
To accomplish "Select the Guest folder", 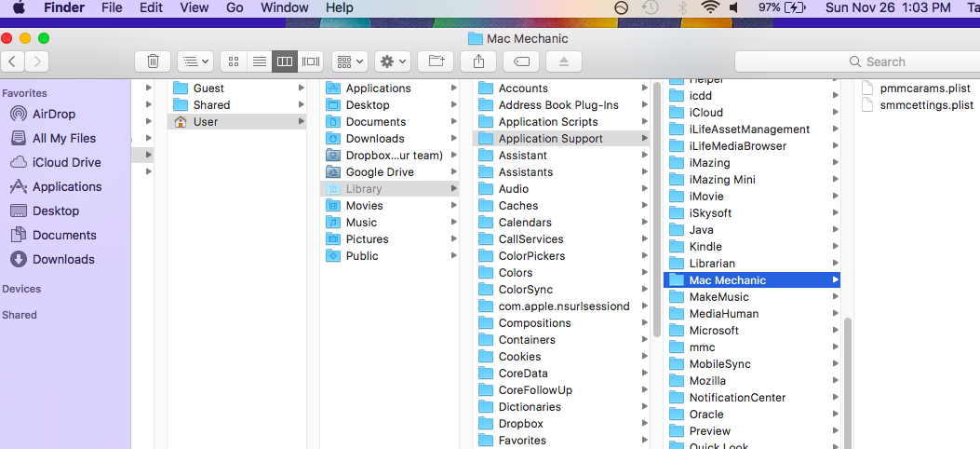I will pos(237,88).
